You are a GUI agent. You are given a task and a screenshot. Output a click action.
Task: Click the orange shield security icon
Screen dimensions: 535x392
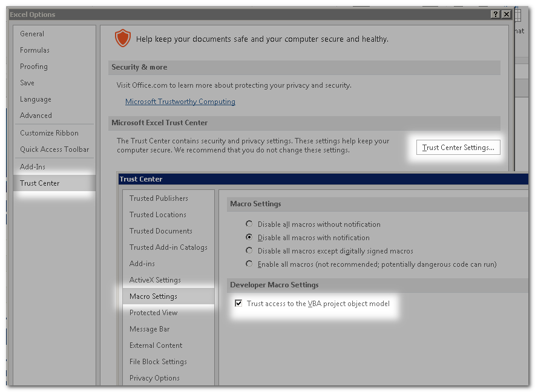[123, 39]
